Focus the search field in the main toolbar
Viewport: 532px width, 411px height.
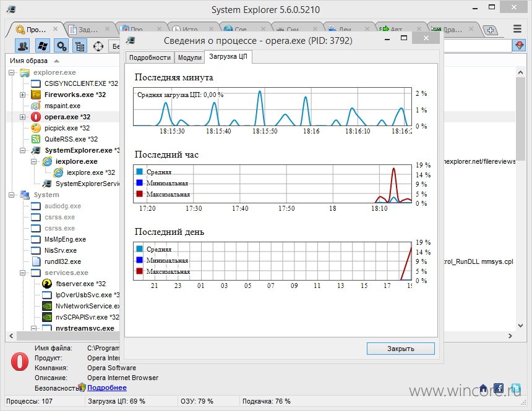tap(477, 46)
